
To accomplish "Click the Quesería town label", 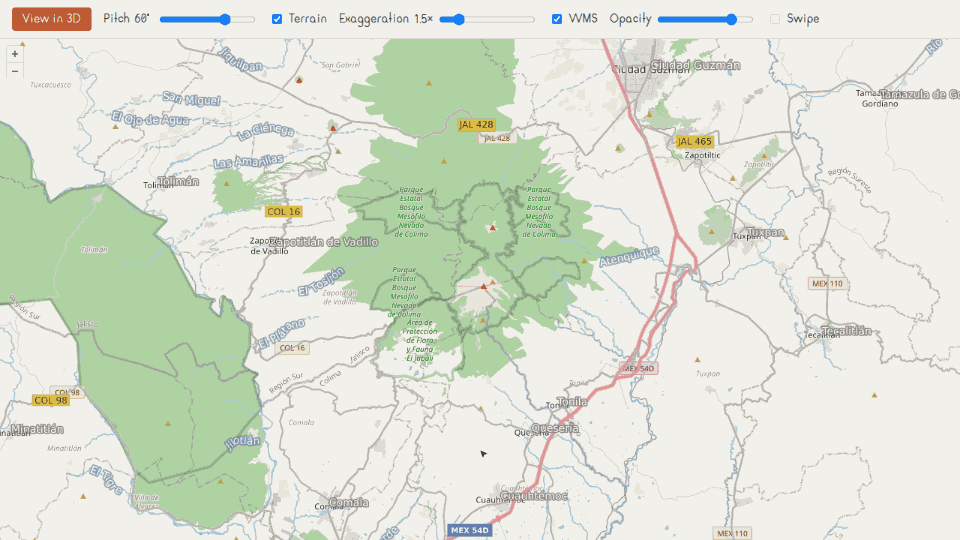I will 555,429.
